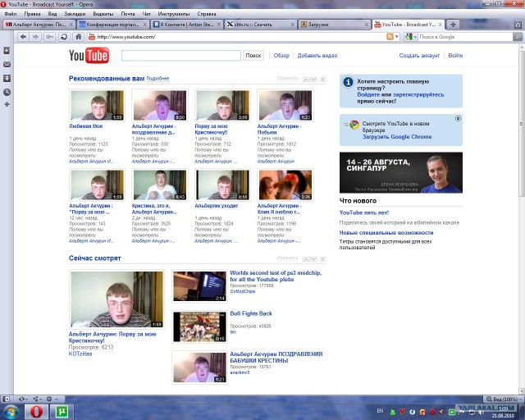Switch to the Загрузки tab

click(x=334, y=25)
